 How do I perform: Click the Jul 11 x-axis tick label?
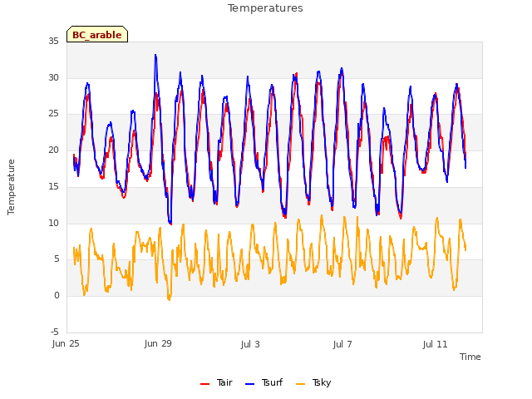pyautogui.click(x=436, y=344)
